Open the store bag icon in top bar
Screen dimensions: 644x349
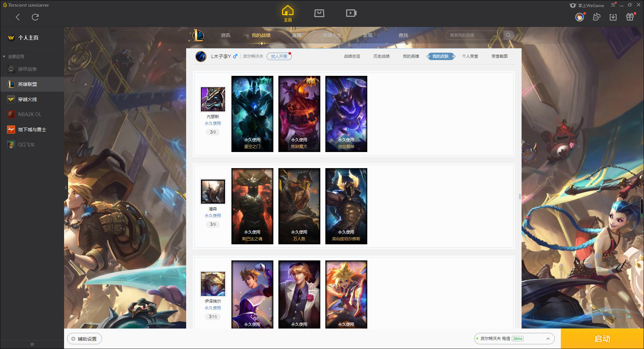[319, 13]
